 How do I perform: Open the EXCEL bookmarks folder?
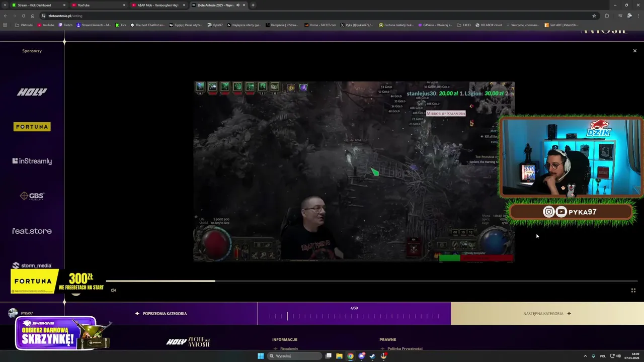pyautogui.click(x=464, y=25)
